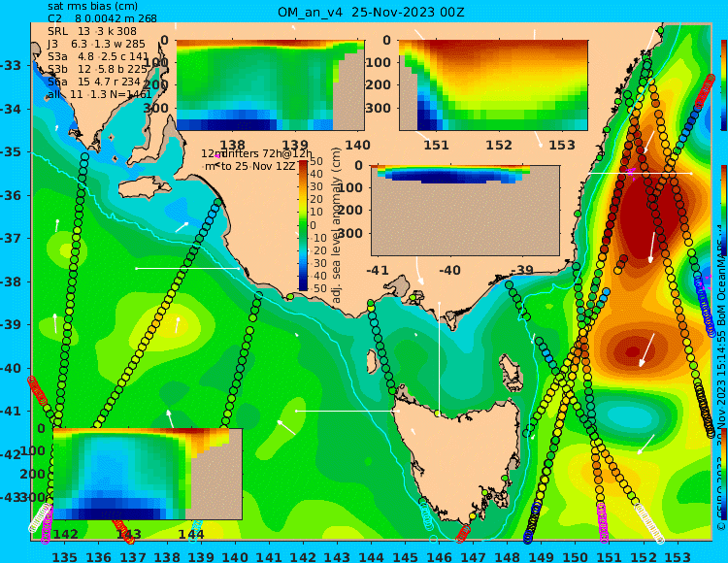
Task: Click the red eddy core near 152E, 39.7S
Action: (633, 351)
